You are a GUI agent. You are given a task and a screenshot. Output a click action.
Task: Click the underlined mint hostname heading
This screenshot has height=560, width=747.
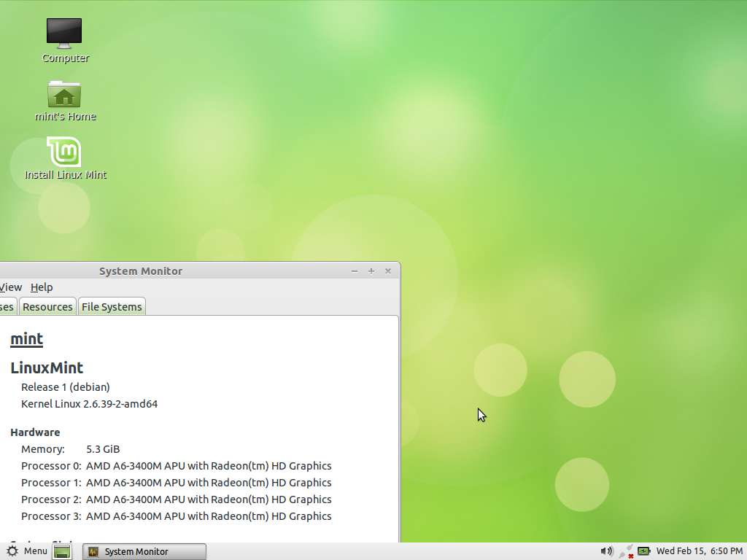pos(27,339)
